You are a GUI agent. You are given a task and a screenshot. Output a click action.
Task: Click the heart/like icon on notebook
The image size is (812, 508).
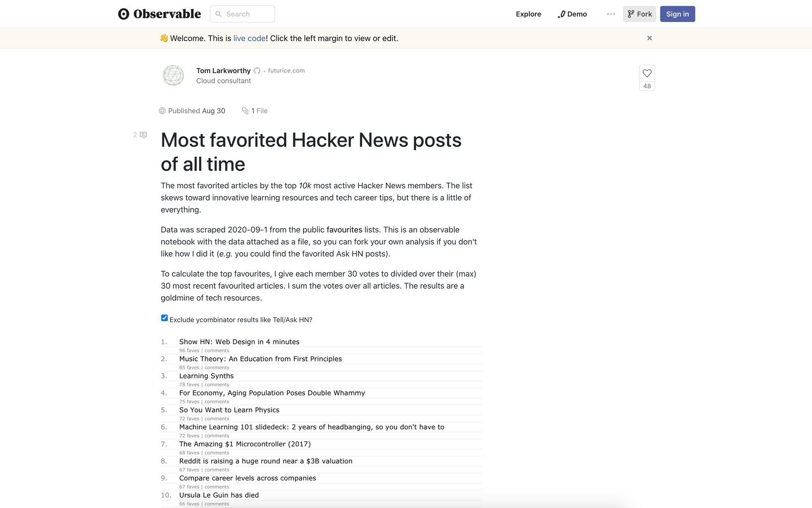click(x=646, y=73)
